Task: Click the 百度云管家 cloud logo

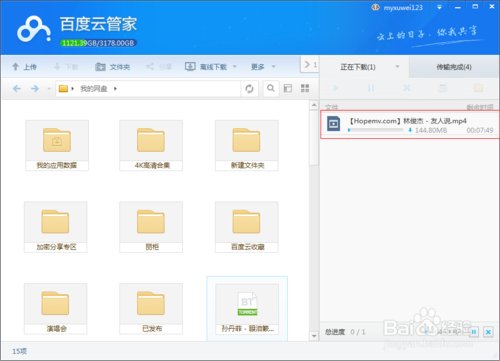Action: click(34, 29)
